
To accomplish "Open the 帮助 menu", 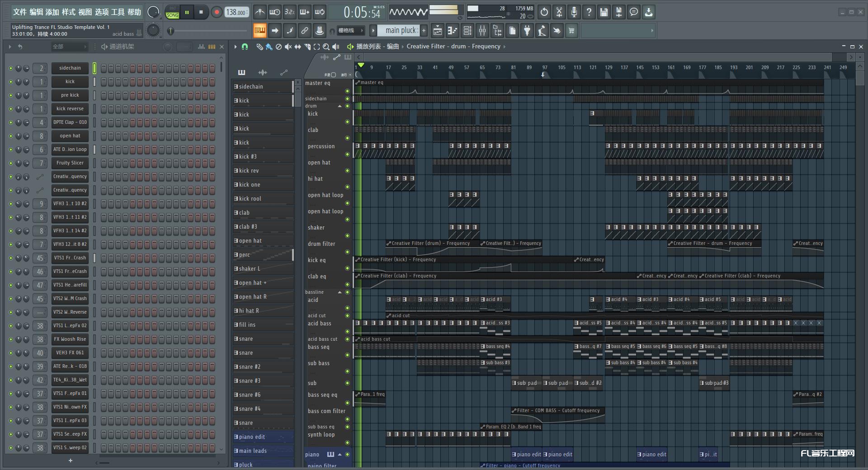I will coord(134,12).
